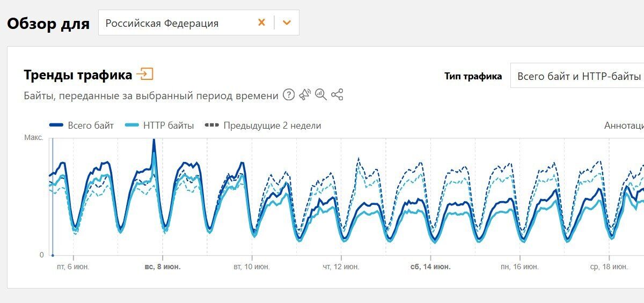Select the чт, 12 июн. axis label

pyautogui.click(x=341, y=267)
